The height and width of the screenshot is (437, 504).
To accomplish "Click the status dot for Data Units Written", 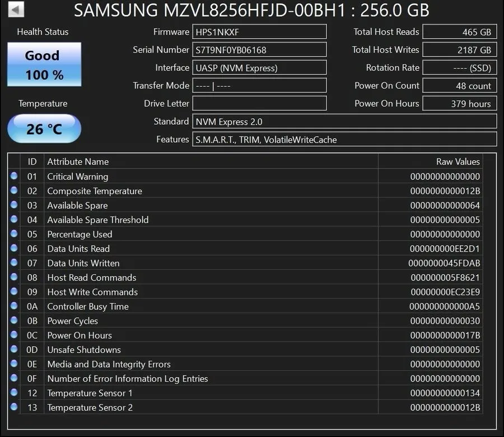I will pyautogui.click(x=14, y=262).
